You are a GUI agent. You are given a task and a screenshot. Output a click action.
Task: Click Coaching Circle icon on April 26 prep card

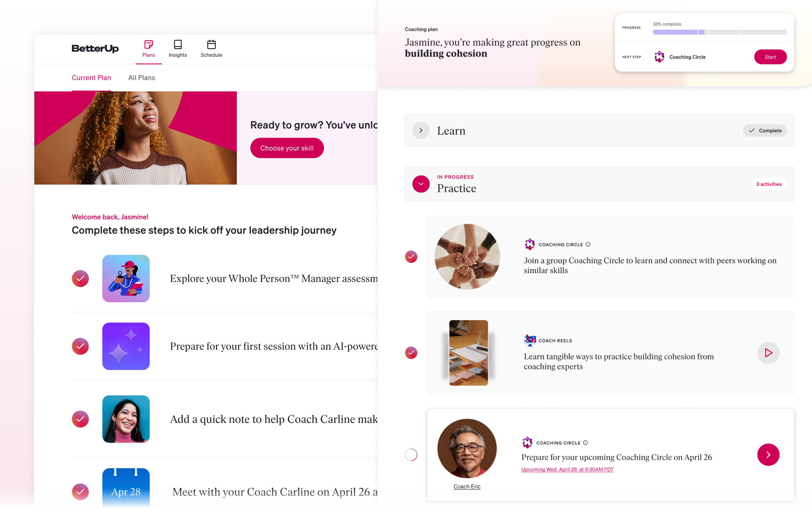[x=527, y=443]
